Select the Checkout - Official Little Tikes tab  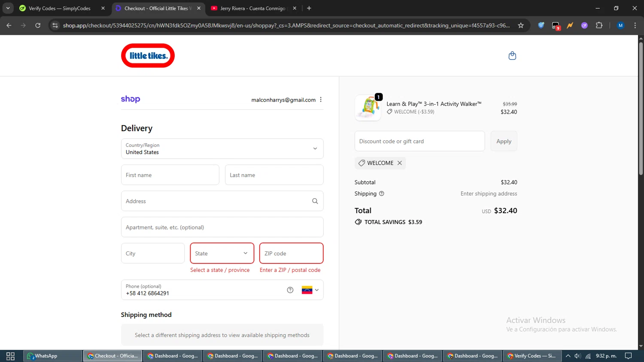click(157, 8)
